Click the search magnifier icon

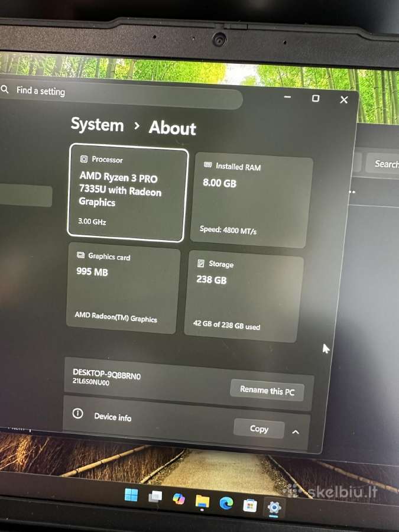click(5, 89)
